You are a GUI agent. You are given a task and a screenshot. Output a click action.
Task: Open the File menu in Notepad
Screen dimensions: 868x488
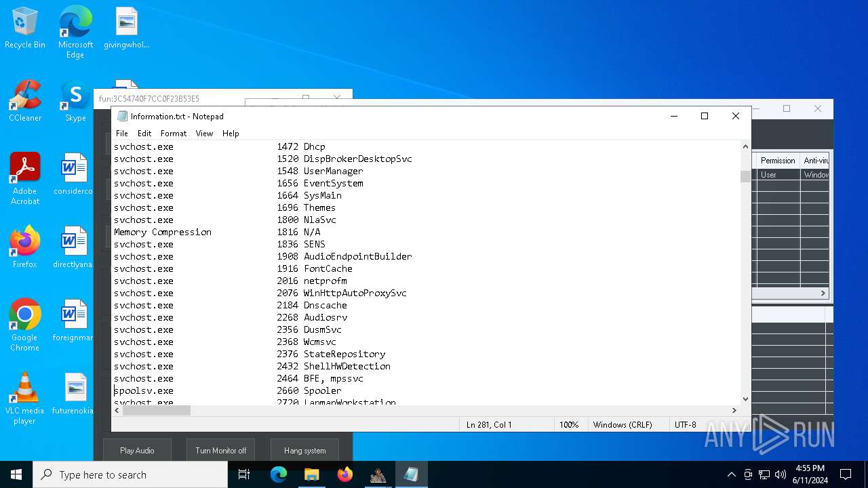pos(122,134)
